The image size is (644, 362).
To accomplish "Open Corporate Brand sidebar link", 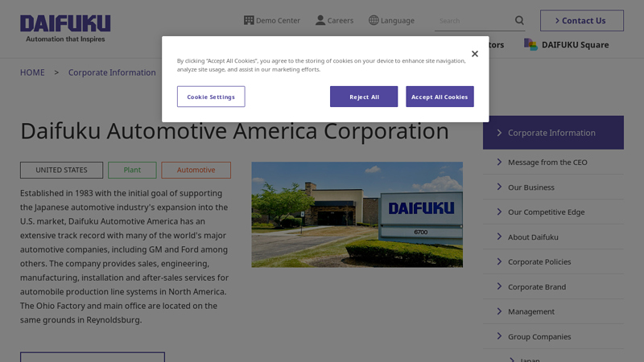I will [537, 286].
